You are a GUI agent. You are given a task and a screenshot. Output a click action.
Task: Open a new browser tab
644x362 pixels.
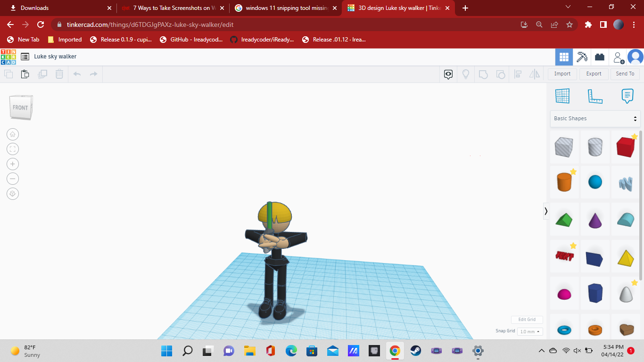coord(465,8)
